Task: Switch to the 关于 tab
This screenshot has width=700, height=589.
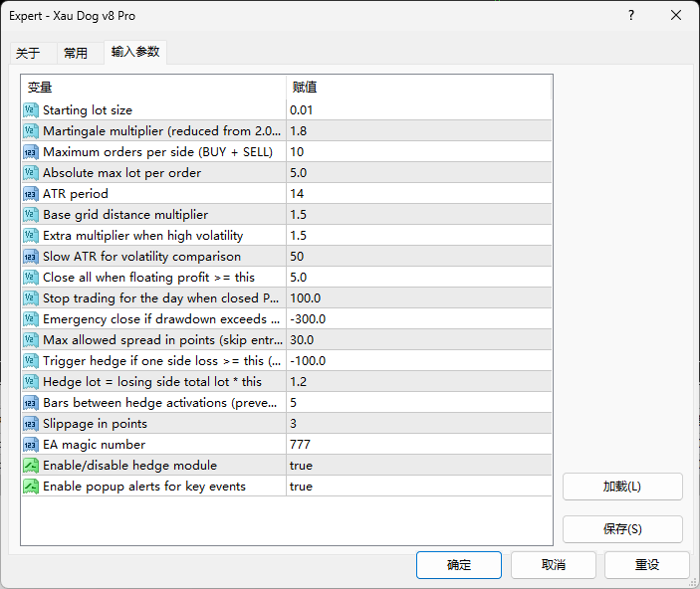Action: pos(28,54)
